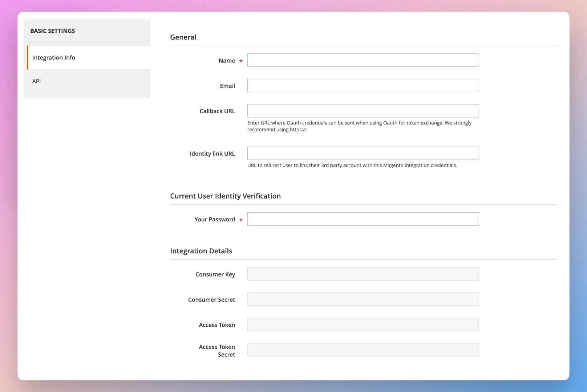Screen dimensions: 587x392
Task: Click the Identity link URL label
Action: 212,154
